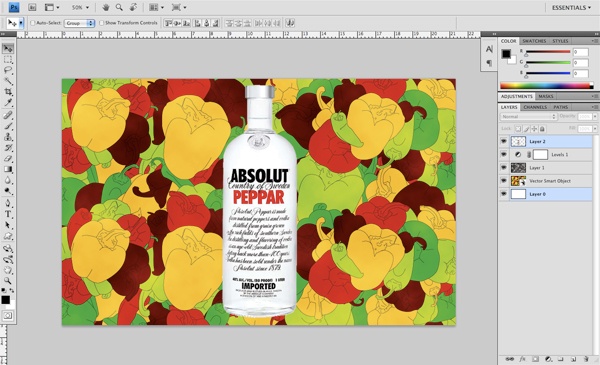Select the Type tool
600x365 pixels.
pyautogui.click(x=8, y=214)
